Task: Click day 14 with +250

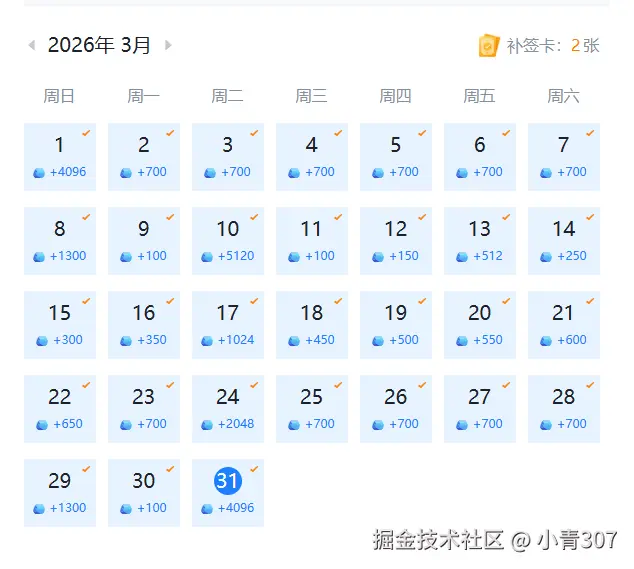Action: [564, 241]
